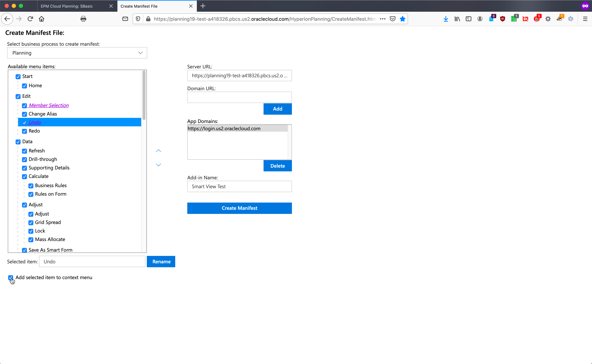
Task: Open the library bookshelf icon
Action: (x=457, y=19)
